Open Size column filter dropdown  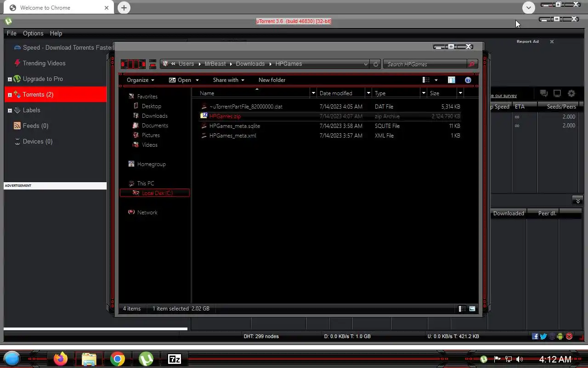coord(460,93)
